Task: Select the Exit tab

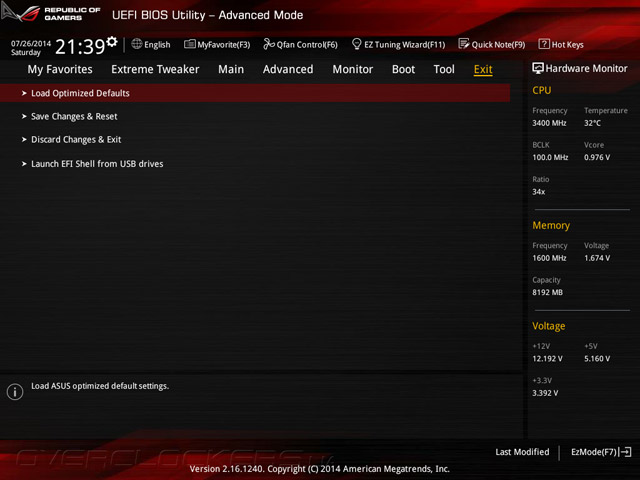Action: pos(483,69)
